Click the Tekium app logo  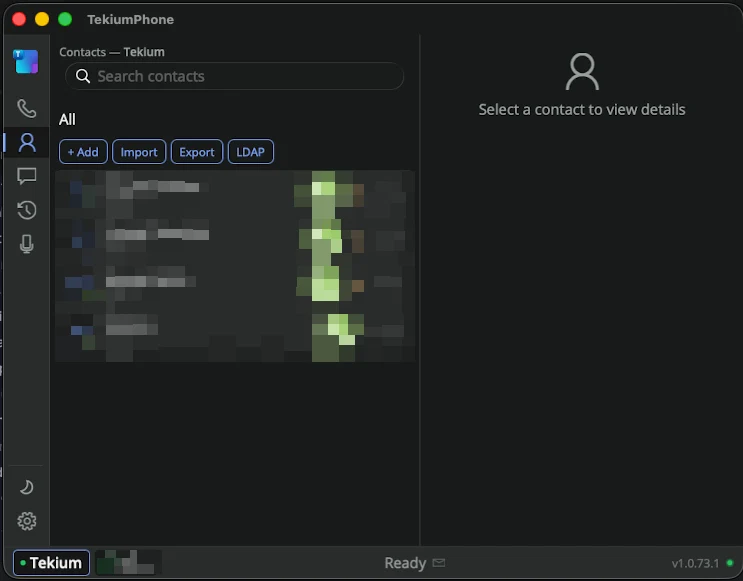(27, 62)
